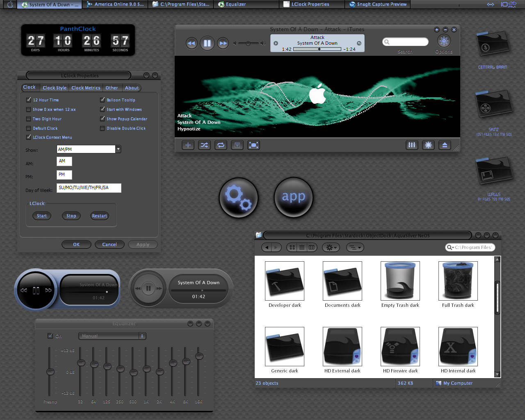Open the blue gears dock icon
Viewport: 525px width, 420px height.
pos(239,198)
